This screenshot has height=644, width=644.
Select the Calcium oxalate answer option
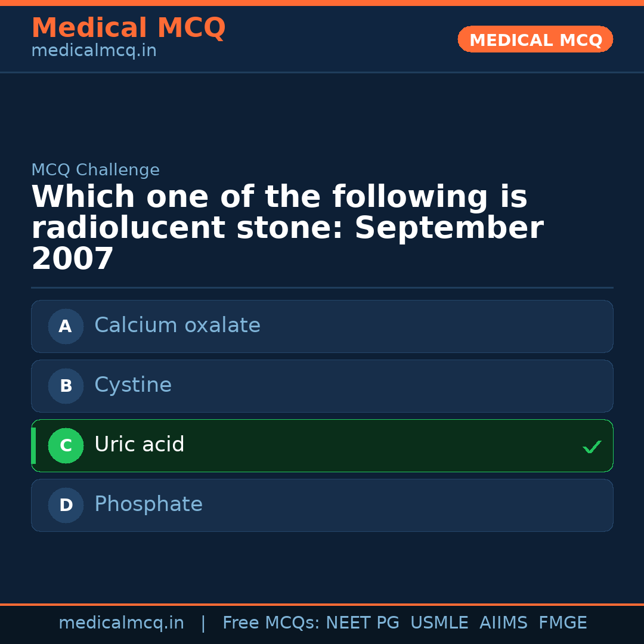pyautogui.click(x=322, y=326)
